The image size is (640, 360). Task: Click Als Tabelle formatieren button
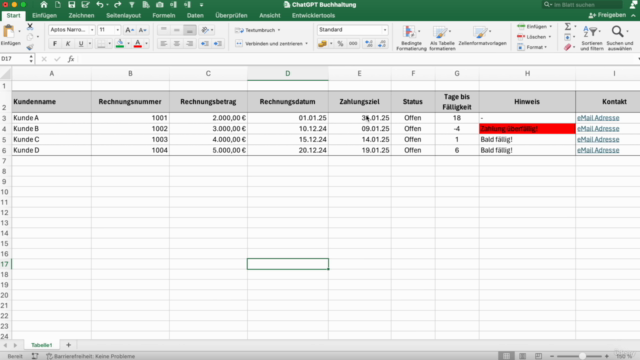click(x=442, y=38)
